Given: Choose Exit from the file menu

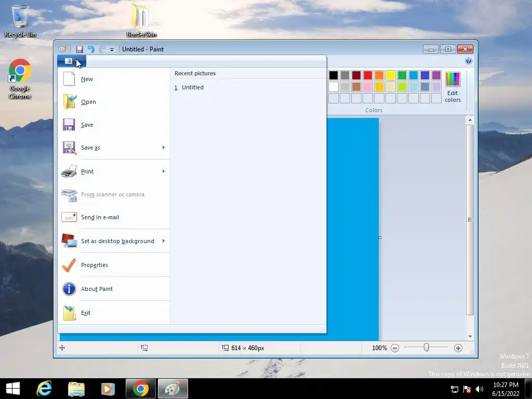Looking at the screenshot, I should pyautogui.click(x=114, y=312).
